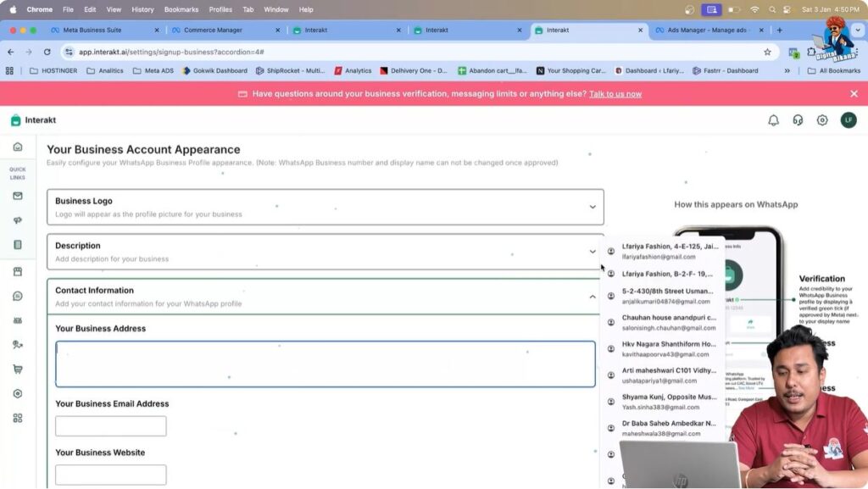Open the Chrome extensions puzzle icon
868x489 pixels.
coord(811,52)
